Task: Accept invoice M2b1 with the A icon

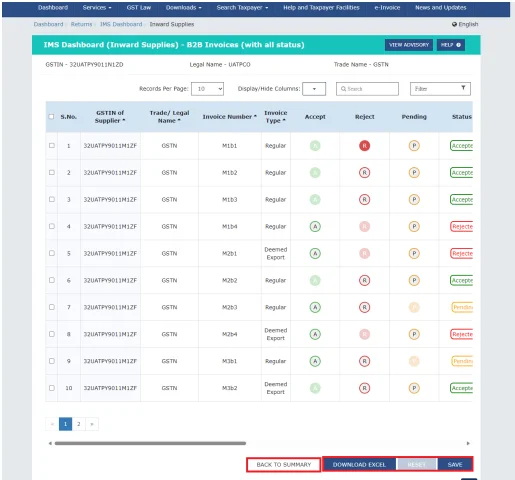Action: [x=315, y=254]
